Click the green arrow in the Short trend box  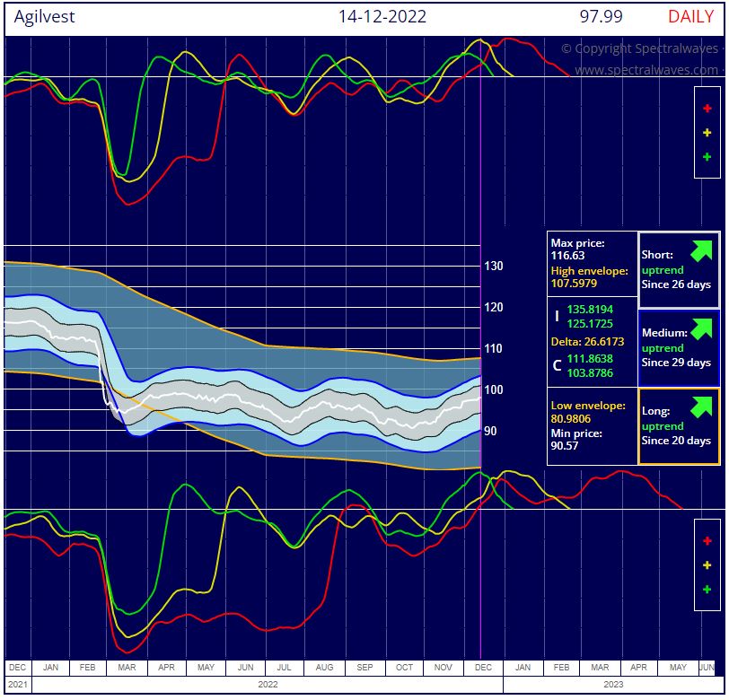click(x=700, y=250)
